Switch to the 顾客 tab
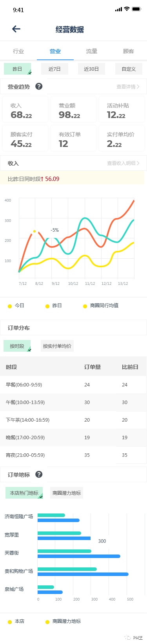This screenshot has width=147, height=644. [129, 51]
